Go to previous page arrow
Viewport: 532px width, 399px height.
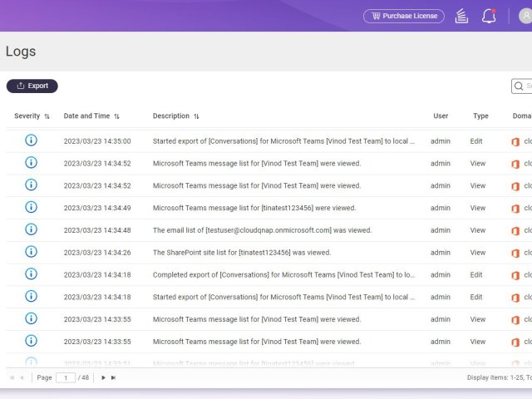tap(22, 377)
